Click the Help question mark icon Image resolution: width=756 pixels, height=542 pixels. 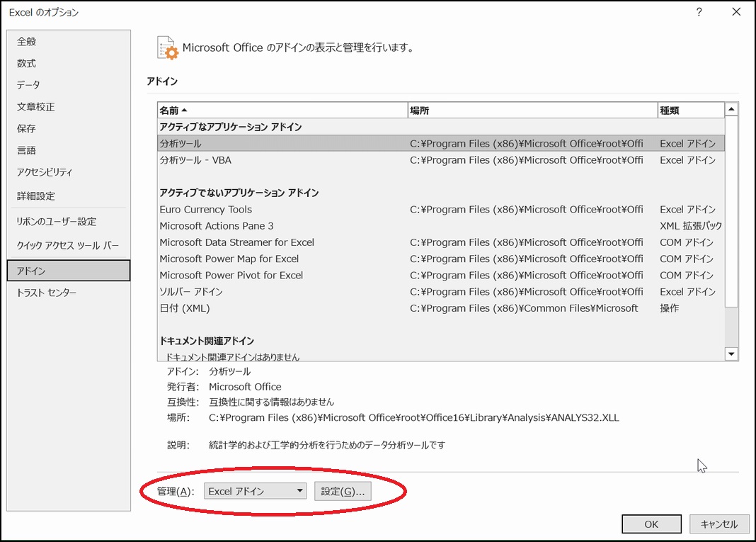pos(698,13)
